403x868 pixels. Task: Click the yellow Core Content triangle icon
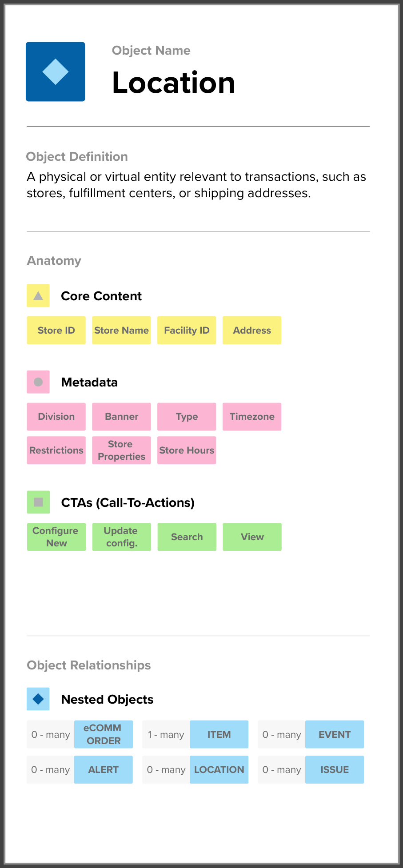tap(38, 296)
